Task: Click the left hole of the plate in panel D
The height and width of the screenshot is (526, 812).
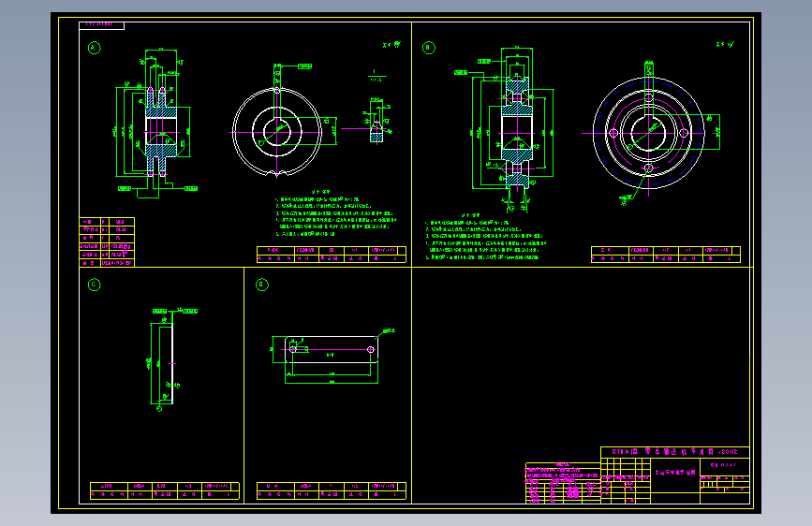Action: point(293,349)
